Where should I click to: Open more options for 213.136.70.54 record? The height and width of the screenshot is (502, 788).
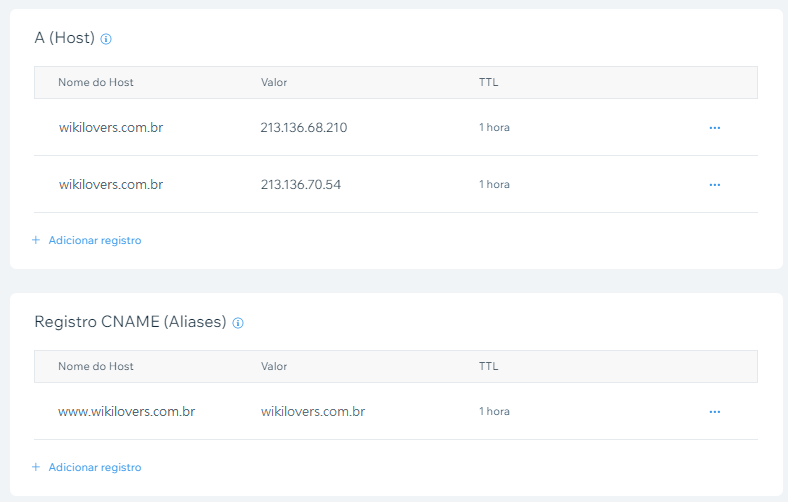pos(714,185)
